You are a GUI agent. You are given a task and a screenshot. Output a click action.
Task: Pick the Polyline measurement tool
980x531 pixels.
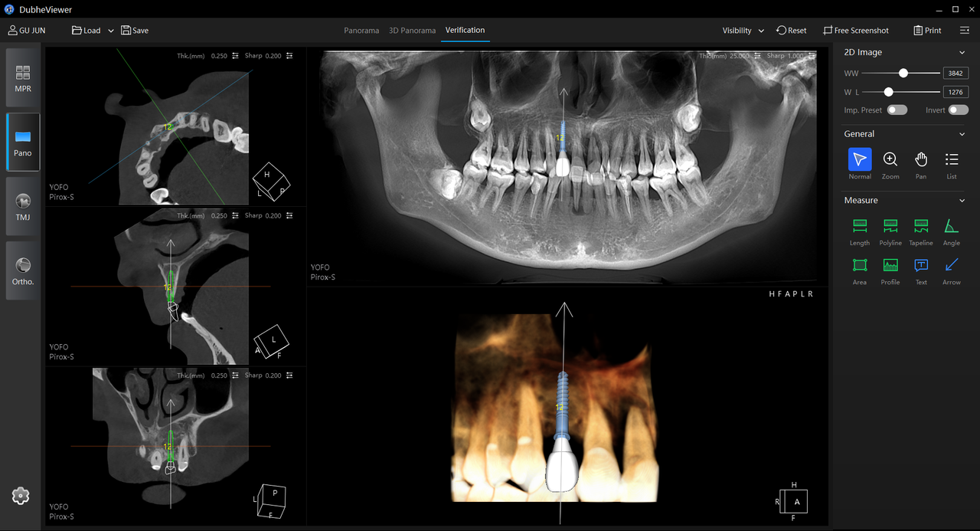click(x=890, y=226)
